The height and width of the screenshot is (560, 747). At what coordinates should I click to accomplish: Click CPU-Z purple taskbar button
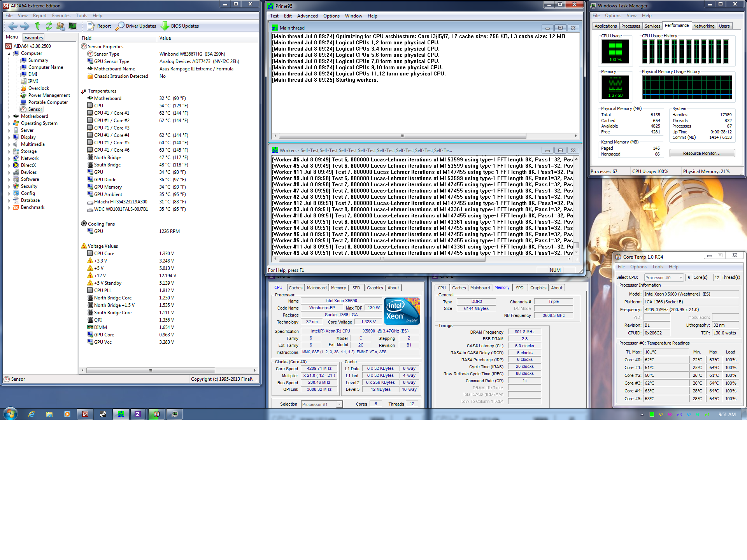click(x=138, y=414)
